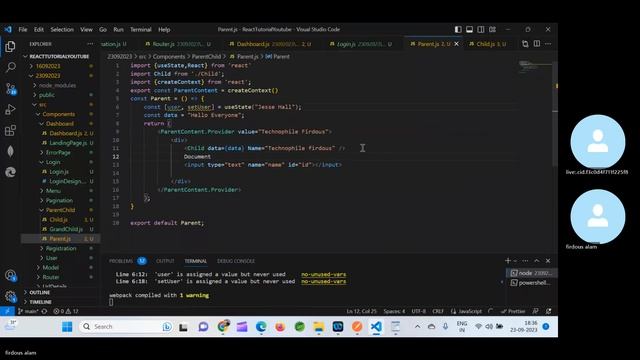Open the Windows Start menu
The width and height of the screenshot is (640, 360).
tap(67, 327)
